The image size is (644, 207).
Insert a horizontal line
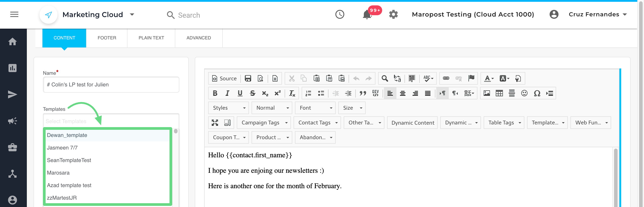tap(512, 93)
